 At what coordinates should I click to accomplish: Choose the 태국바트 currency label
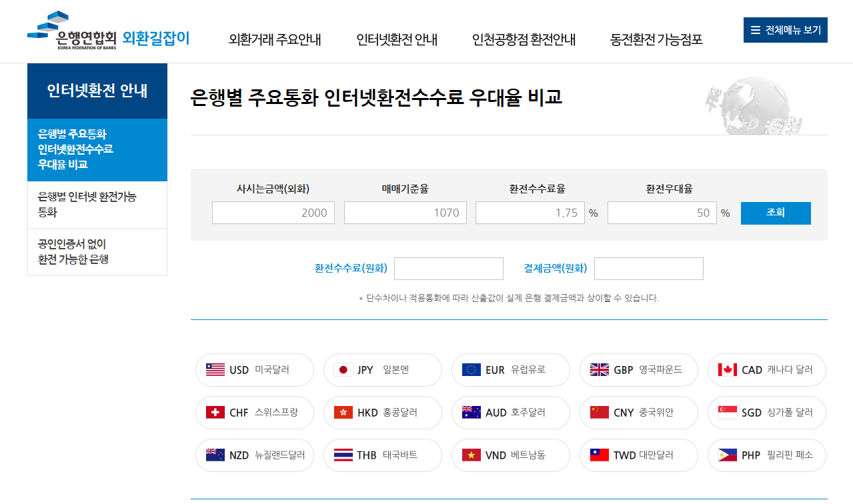pyautogui.click(x=400, y=455)
